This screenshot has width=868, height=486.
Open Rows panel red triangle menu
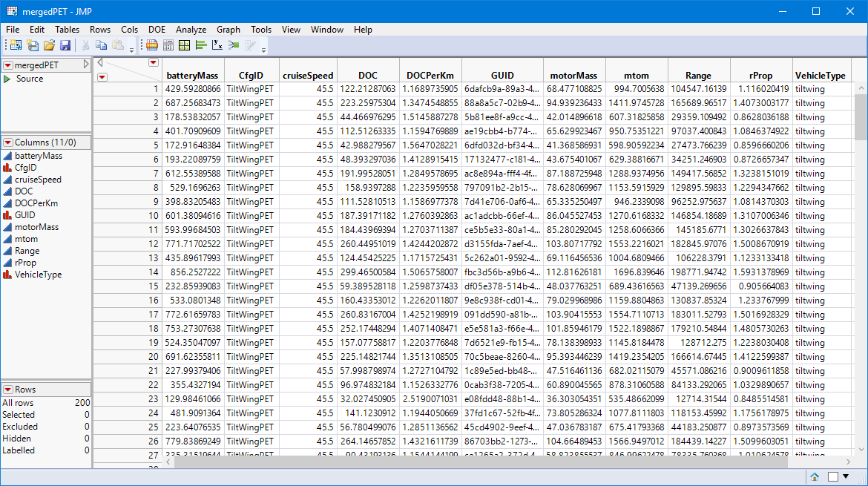7,390
